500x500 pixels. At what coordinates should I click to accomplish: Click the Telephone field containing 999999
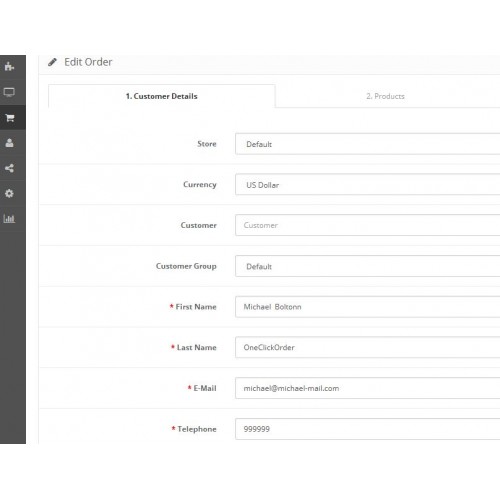(367, 429)
